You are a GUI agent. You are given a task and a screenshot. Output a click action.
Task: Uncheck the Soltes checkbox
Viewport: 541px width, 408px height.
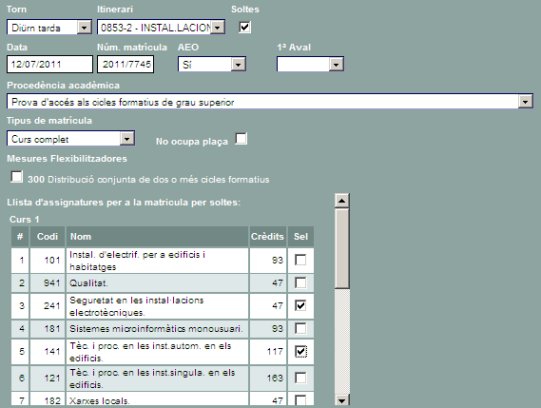(245, 27)
